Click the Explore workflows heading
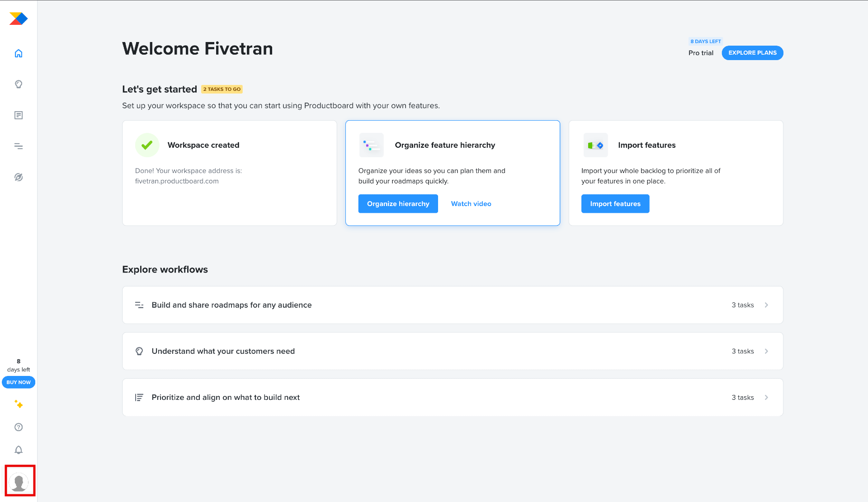Viewport: 868px width, 502px height. click(165, 269)
